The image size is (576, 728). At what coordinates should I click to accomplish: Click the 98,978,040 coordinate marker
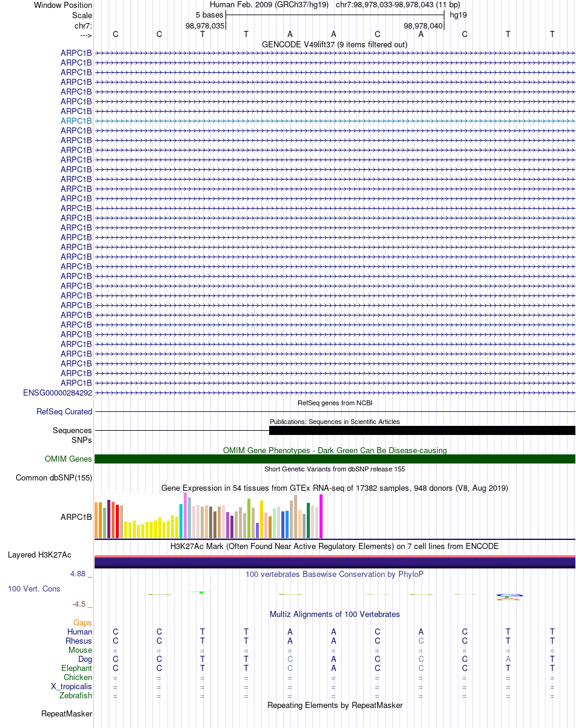pos(423,25)
